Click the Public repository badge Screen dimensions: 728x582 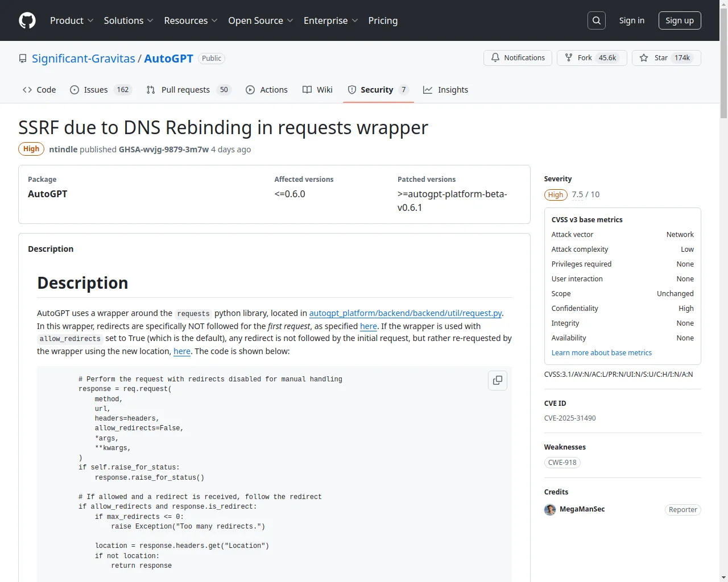point(212,59)
